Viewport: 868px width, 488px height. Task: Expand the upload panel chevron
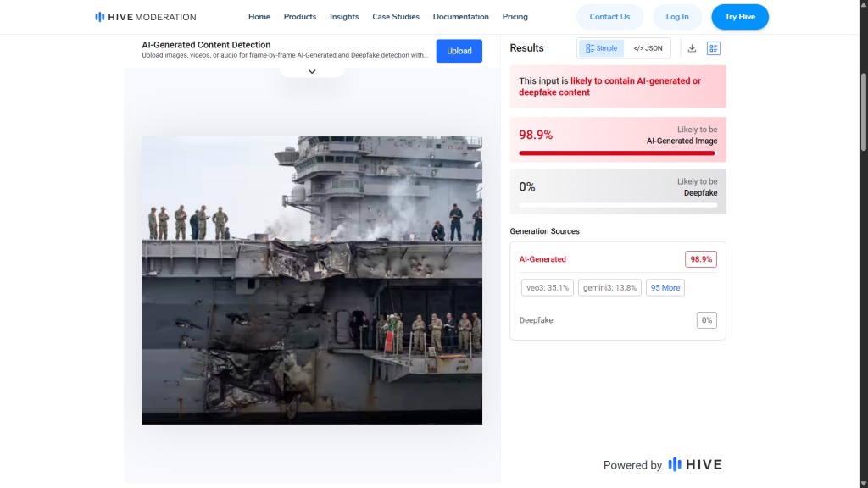pyautogui.click(x=312, y=72)
